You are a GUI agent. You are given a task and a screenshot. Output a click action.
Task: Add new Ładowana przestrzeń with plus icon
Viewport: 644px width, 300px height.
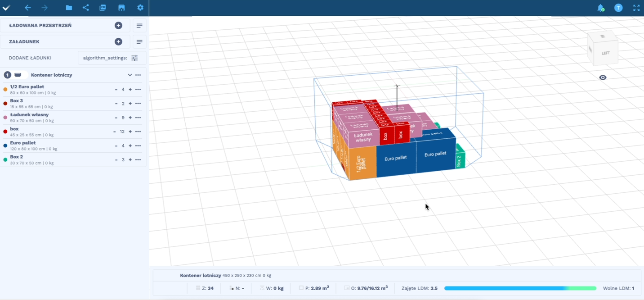[118, 26]
